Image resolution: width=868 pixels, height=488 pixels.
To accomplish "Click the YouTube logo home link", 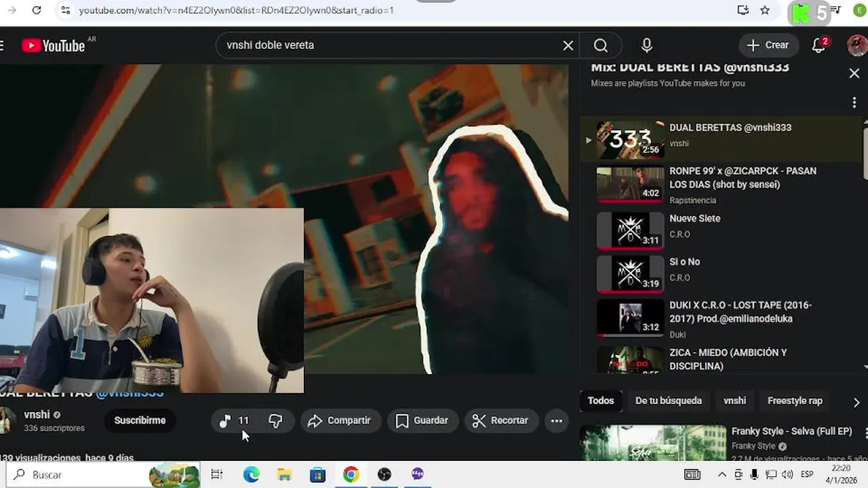I will point(54,45).
